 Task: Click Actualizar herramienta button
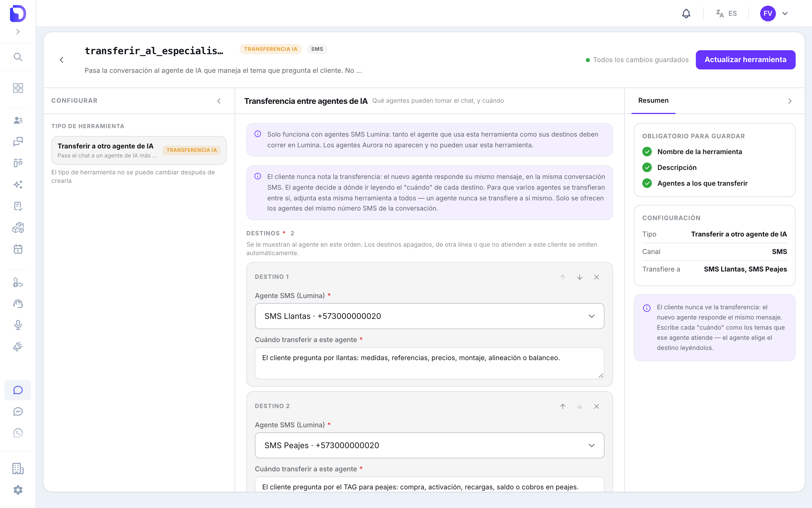click(745, 60)
